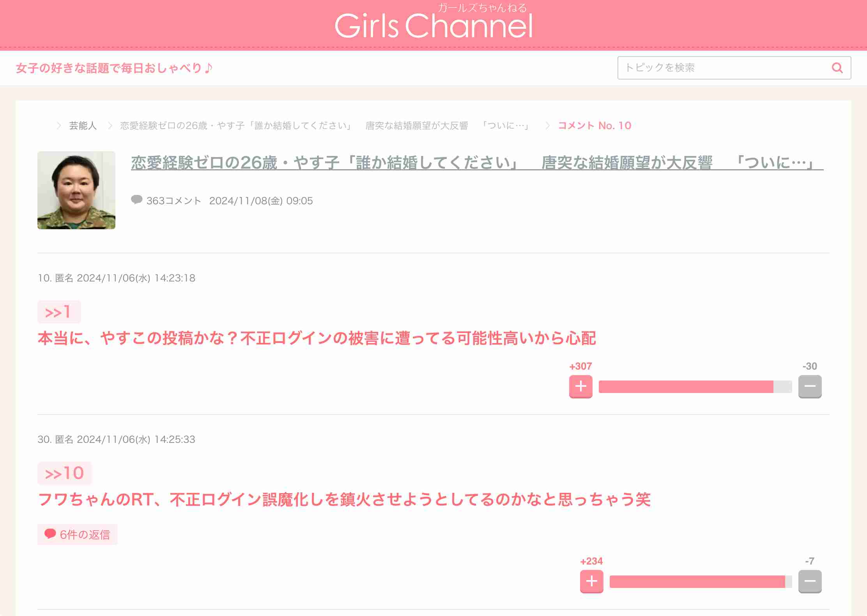Show replies via the 6件の返信 button
Viewport: 867px width, 616px height.
point(77,535)
